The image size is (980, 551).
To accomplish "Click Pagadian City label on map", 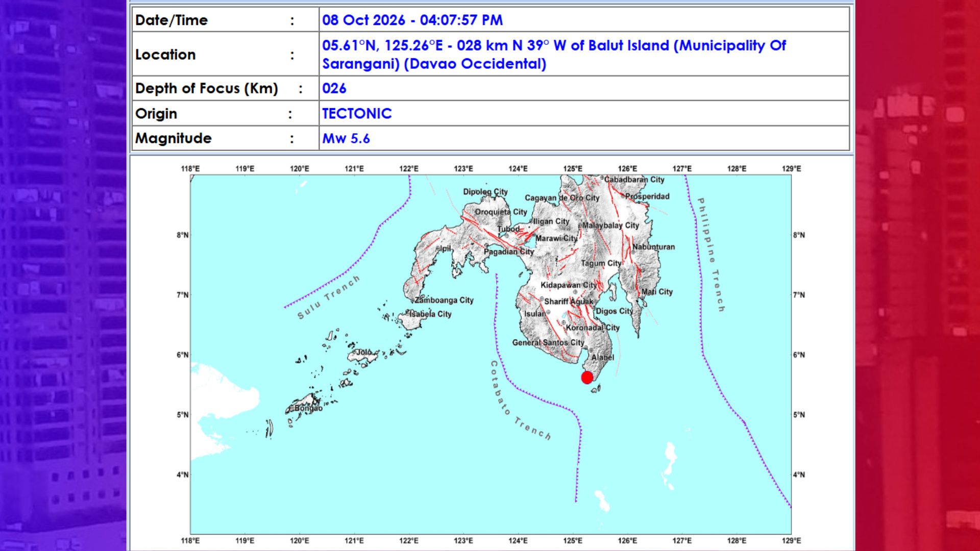I will click(x=509, y=252).
